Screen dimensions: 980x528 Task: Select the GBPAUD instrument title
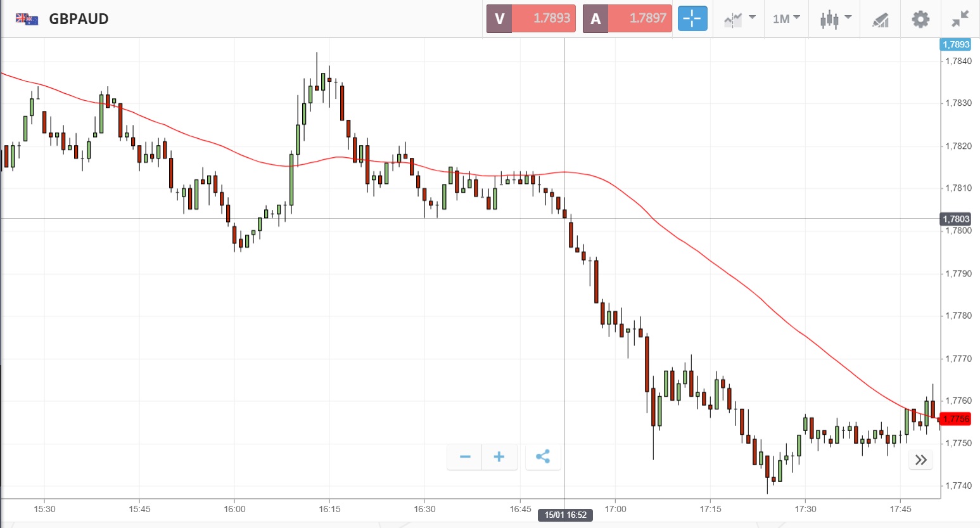click(79, 19)
